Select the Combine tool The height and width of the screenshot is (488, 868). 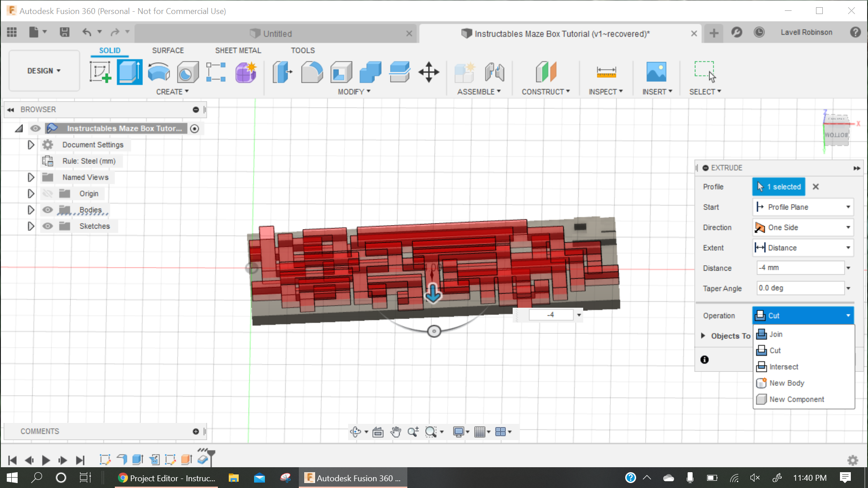(371, 72)
